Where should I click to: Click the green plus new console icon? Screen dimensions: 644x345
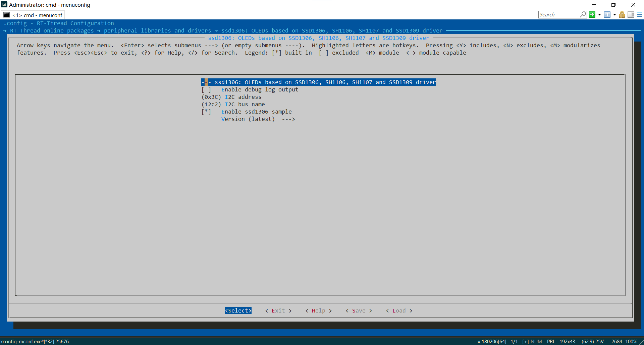pyautogui.click(x=592, y=14)
